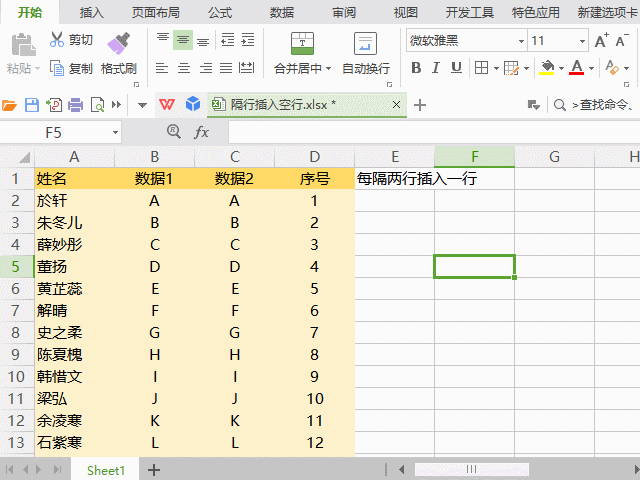
Task: Add a new worksheet with plus button
Action: coord(153,470)
